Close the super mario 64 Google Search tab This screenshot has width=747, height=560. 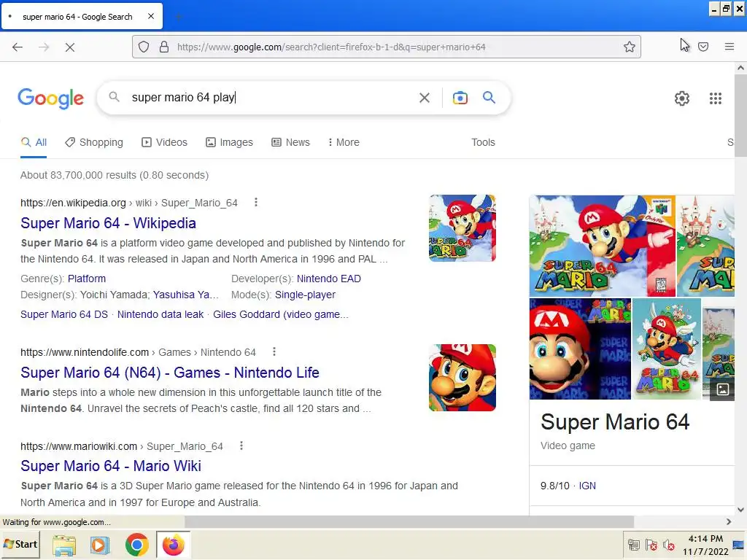tap(151, 16)
